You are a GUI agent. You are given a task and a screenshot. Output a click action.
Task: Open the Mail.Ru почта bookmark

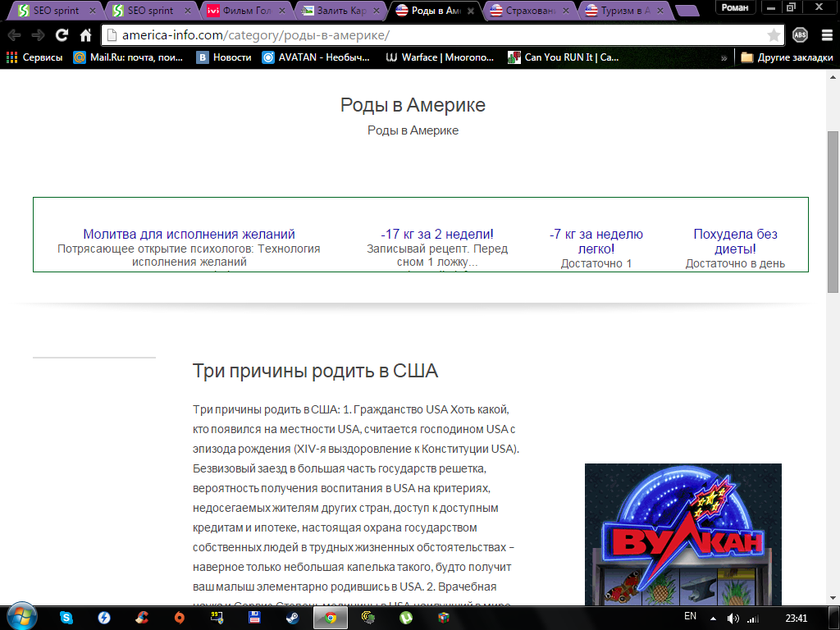tap(128, 57)
